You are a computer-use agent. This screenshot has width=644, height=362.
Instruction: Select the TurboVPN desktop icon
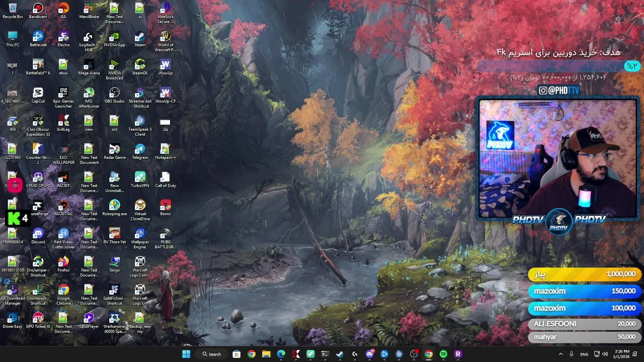(140, 180)
